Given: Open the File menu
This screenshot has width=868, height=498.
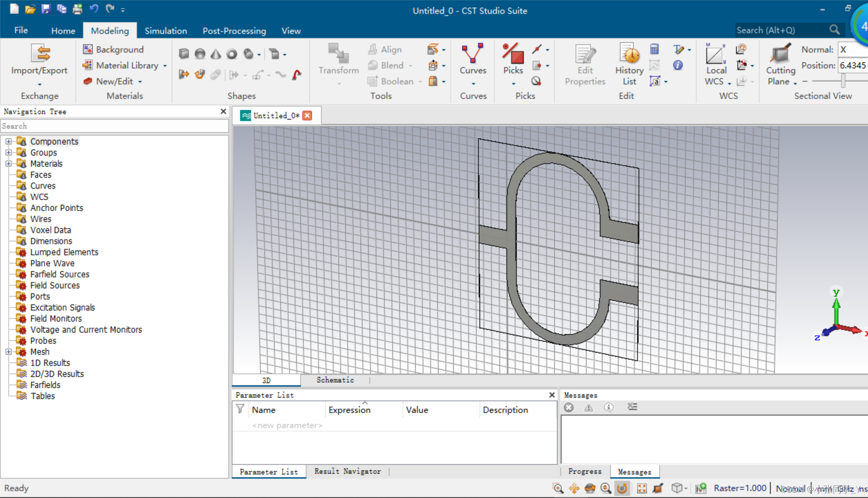Looking at the screenshot, I should [21, 30].
